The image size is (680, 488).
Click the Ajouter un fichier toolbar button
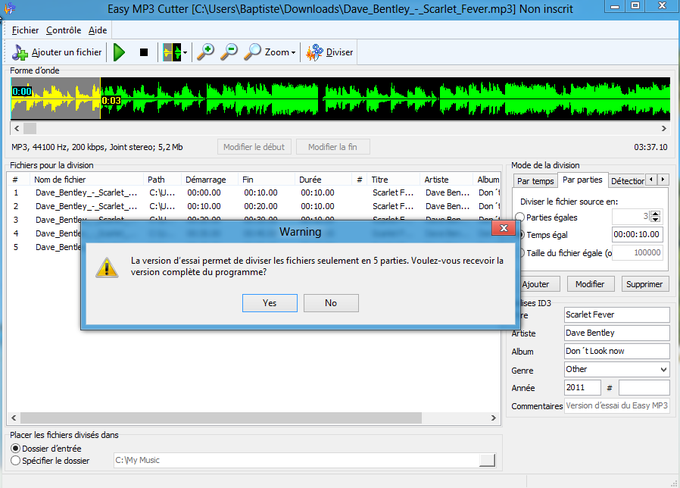click(56, 52)
